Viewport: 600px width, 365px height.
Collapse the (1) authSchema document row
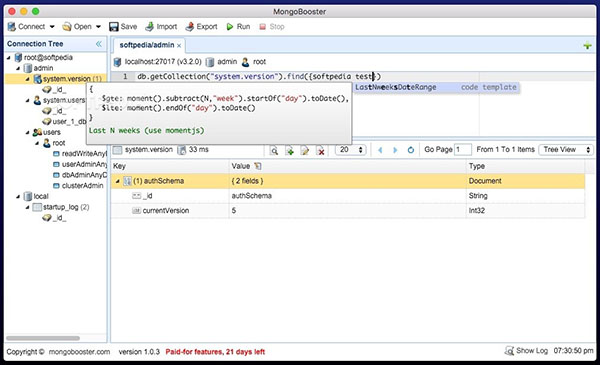pyautogui.click(x=117, y=181)
